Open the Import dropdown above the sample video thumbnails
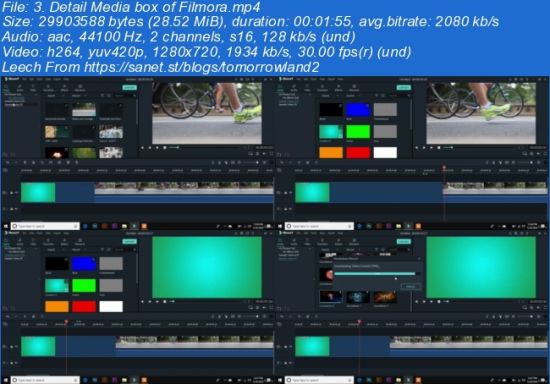Screen dimensions: 550x384 [52, 95]
